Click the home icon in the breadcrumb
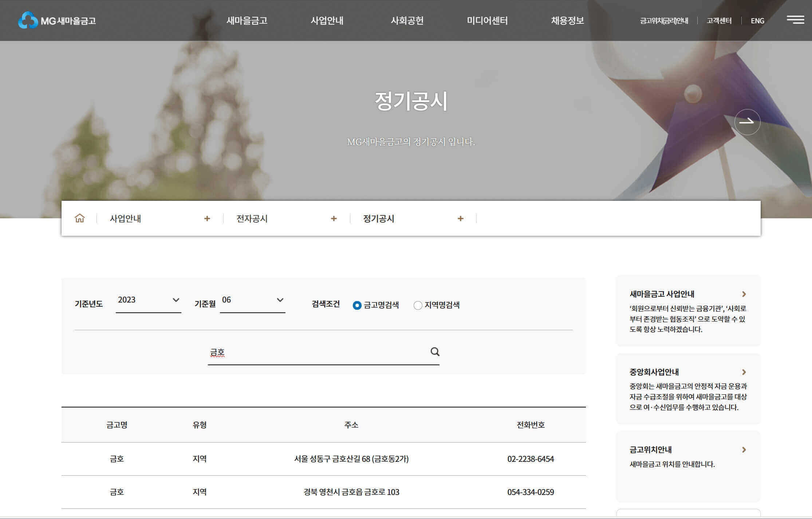The width and height of the screenshot is (812, 519). [x=80, y=218]
